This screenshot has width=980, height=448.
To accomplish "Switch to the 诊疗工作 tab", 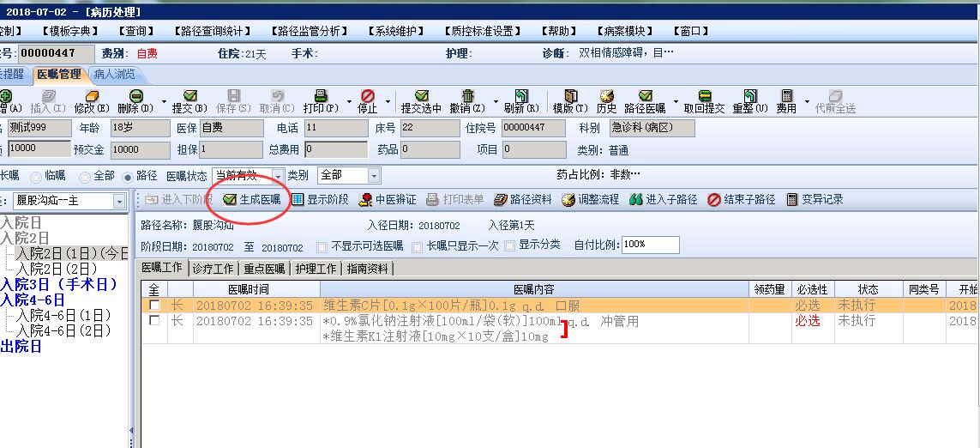I will pyautogui.click(x=213, y=269).
